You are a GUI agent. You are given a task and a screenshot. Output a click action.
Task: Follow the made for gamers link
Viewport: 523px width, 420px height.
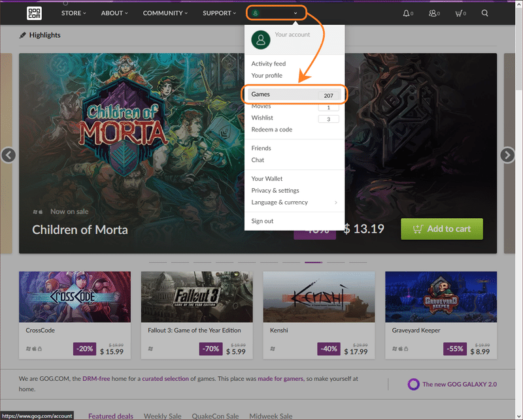[280, 379]
